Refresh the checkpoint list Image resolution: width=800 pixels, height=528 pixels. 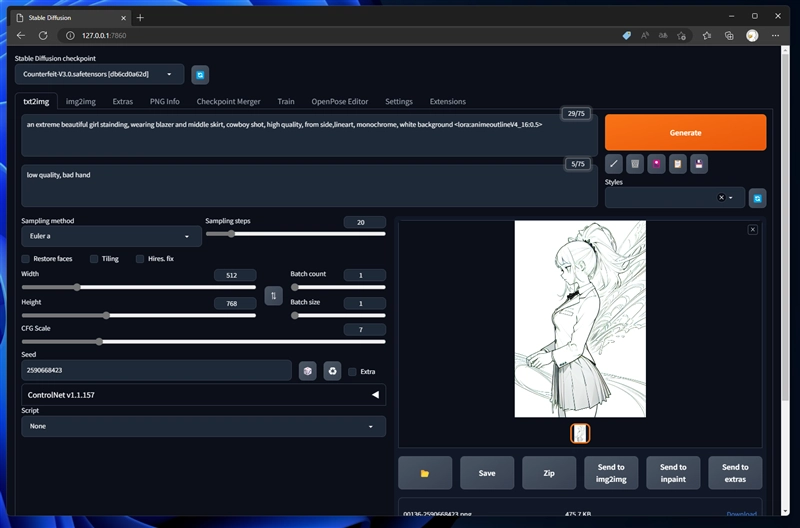point(200,75)
